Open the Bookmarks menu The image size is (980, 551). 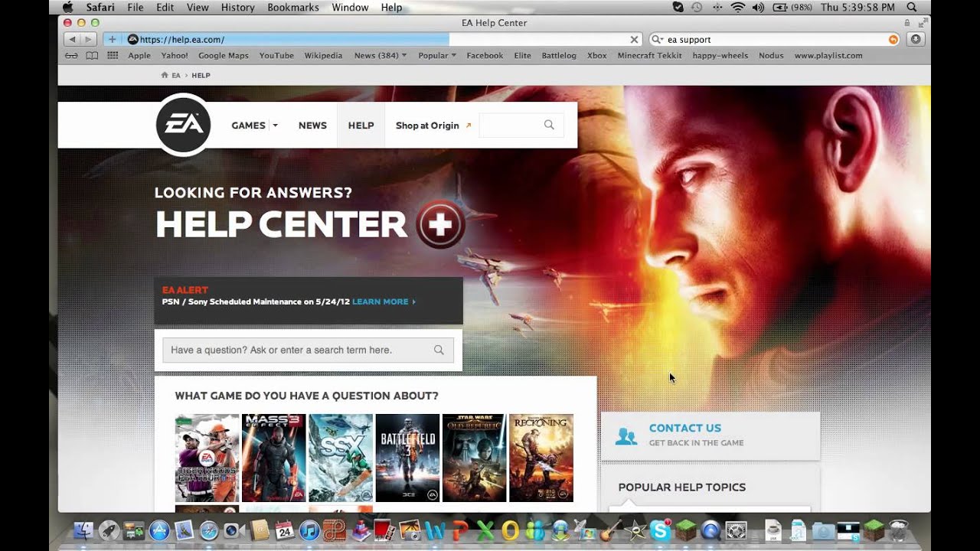coord(293,7)
